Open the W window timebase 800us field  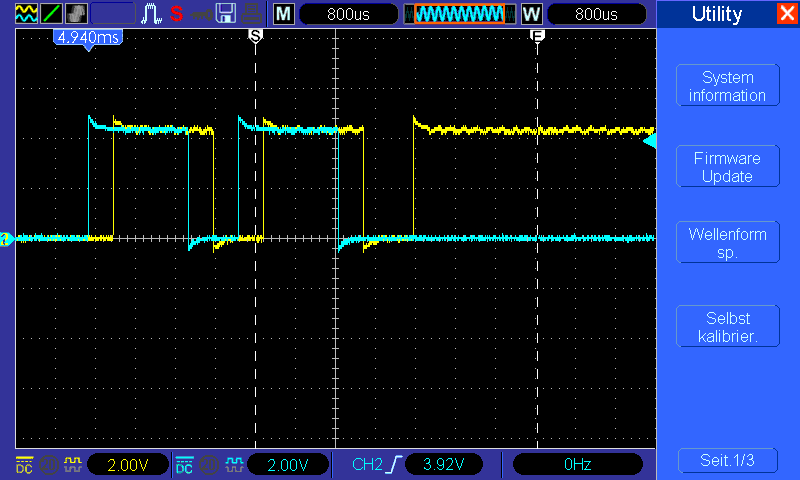point(596,14)
